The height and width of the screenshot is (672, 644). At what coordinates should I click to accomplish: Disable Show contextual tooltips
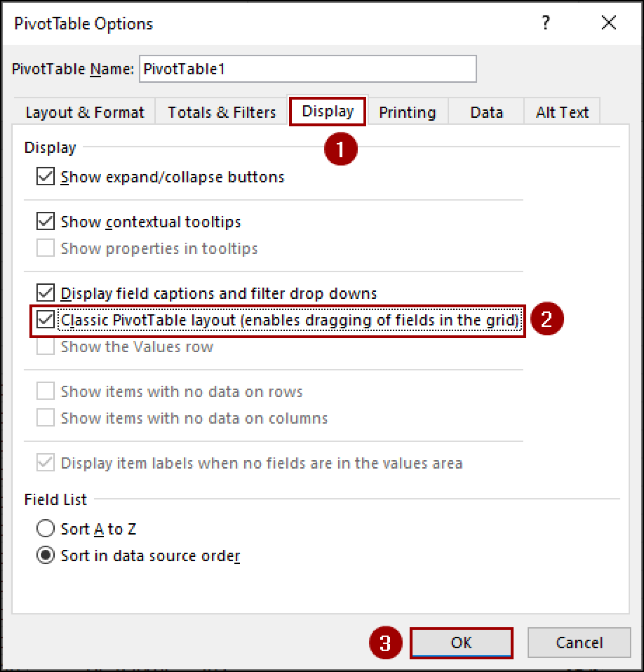pyautogui.click(x=44, y=221)
